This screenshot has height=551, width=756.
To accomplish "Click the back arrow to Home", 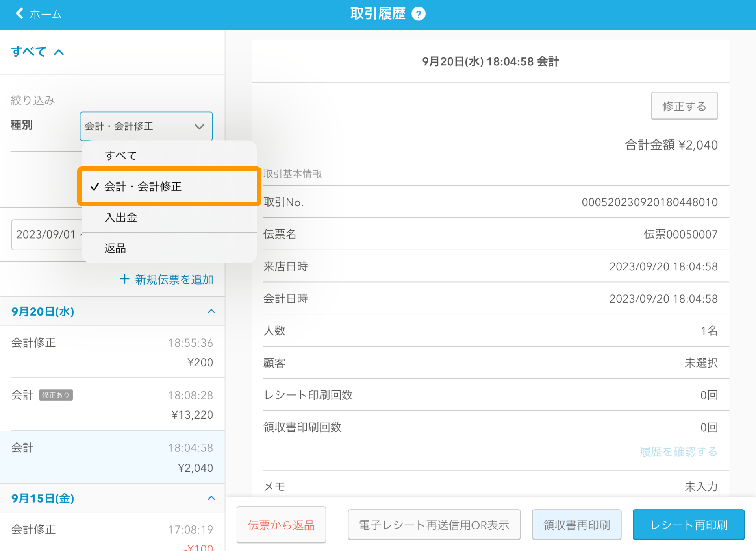I will [x=20, y=14].
